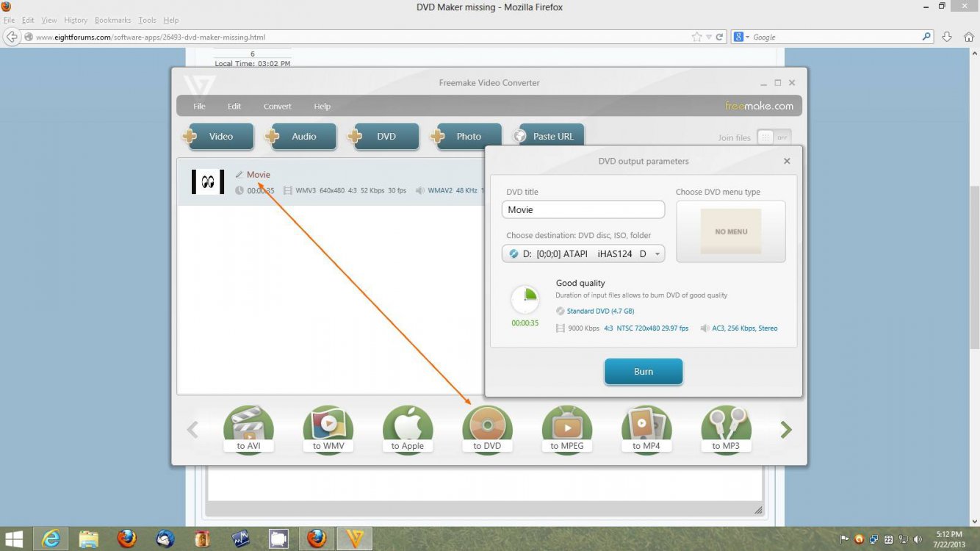Click the AC3, 256 Kbps, Stereo link
Image resolution: width=980 pixels, height=551 pixels.
745,328
